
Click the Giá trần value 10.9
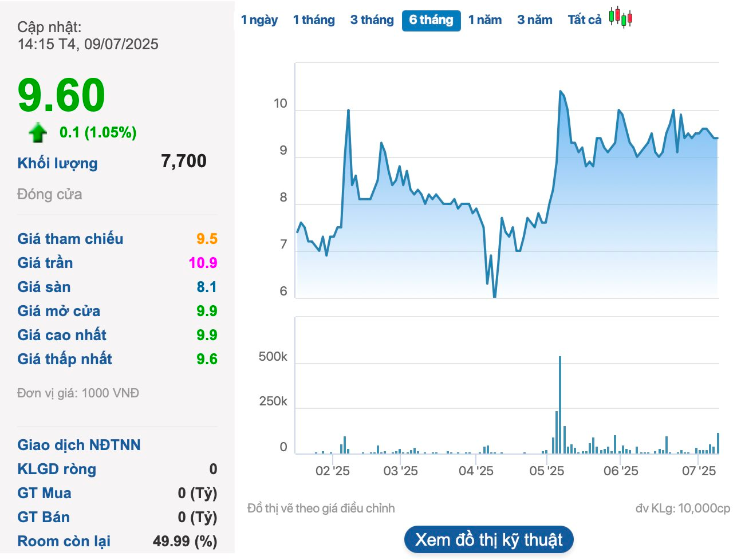pos(203,263)
